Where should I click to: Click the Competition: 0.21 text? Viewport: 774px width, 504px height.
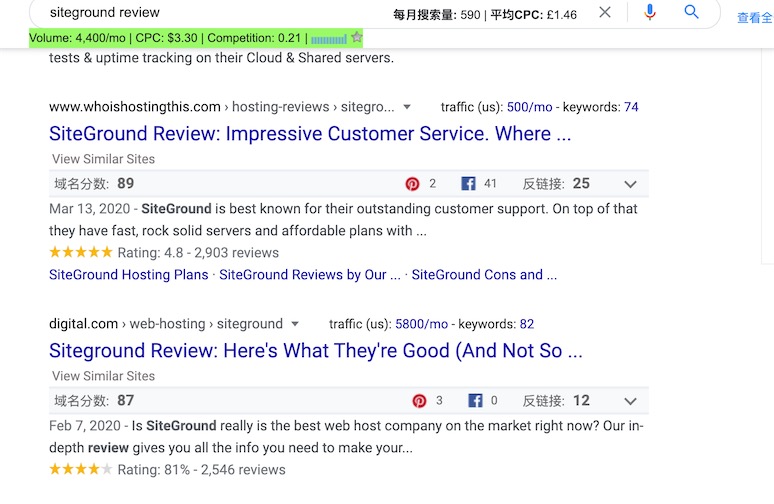(254, 38)
